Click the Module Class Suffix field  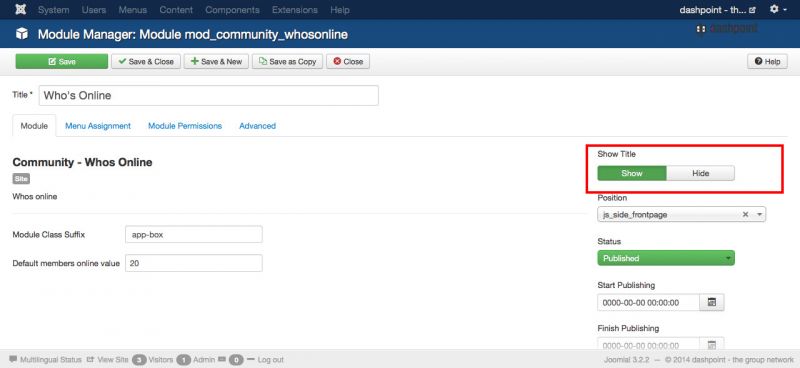194,234
